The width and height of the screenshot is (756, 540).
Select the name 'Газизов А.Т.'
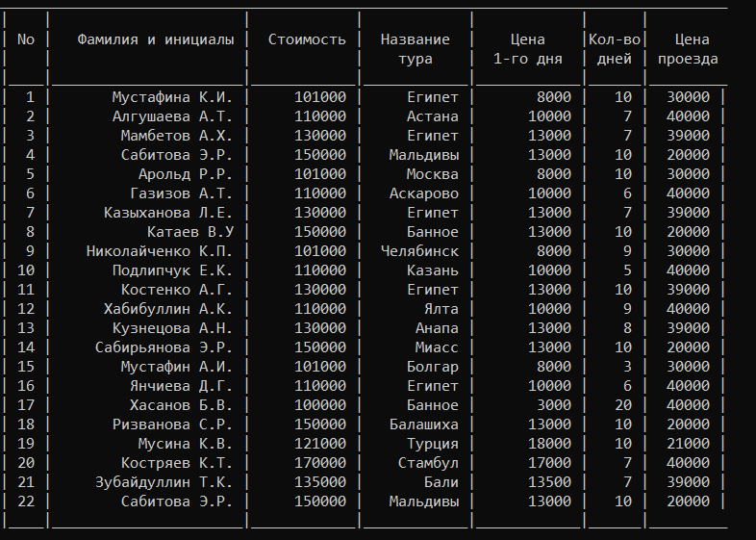click(181, 193)
